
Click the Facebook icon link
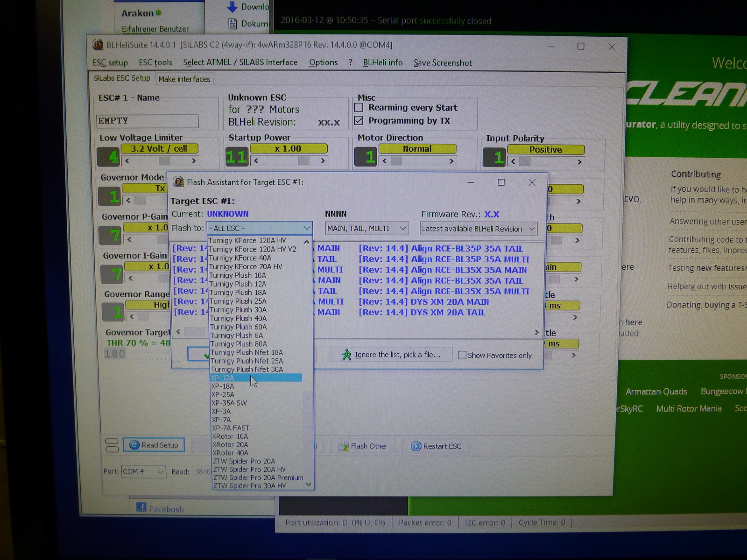coord(141,507)
